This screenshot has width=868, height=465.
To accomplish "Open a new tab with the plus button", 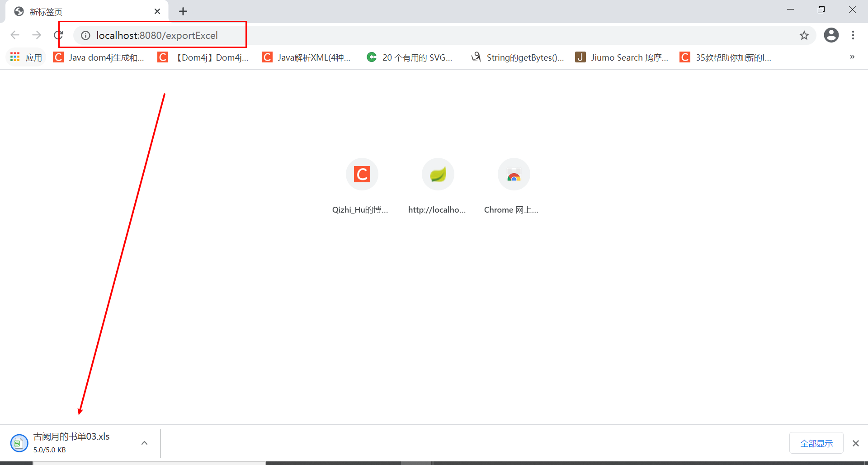I will pyautogui.click(x=183, y=11).
